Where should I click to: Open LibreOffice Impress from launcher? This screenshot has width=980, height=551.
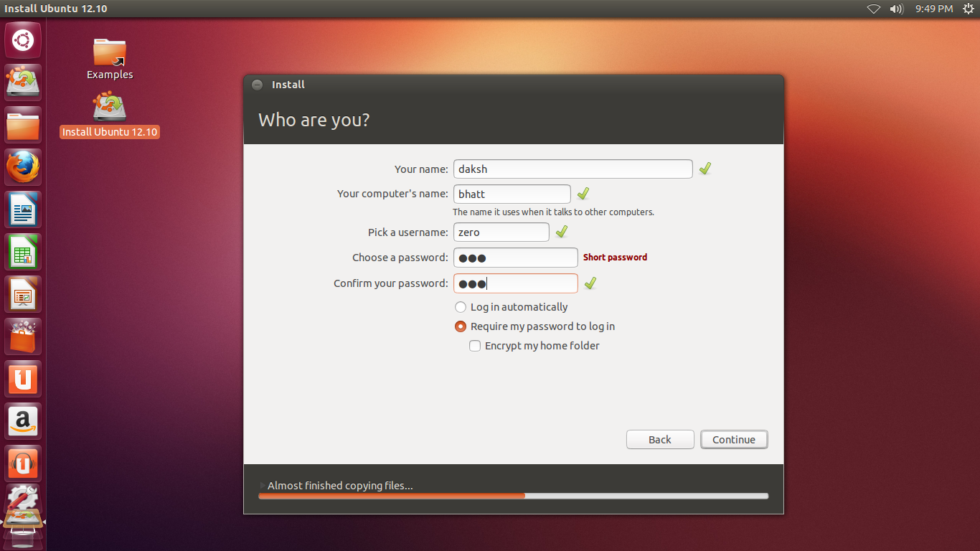[23, 294]
